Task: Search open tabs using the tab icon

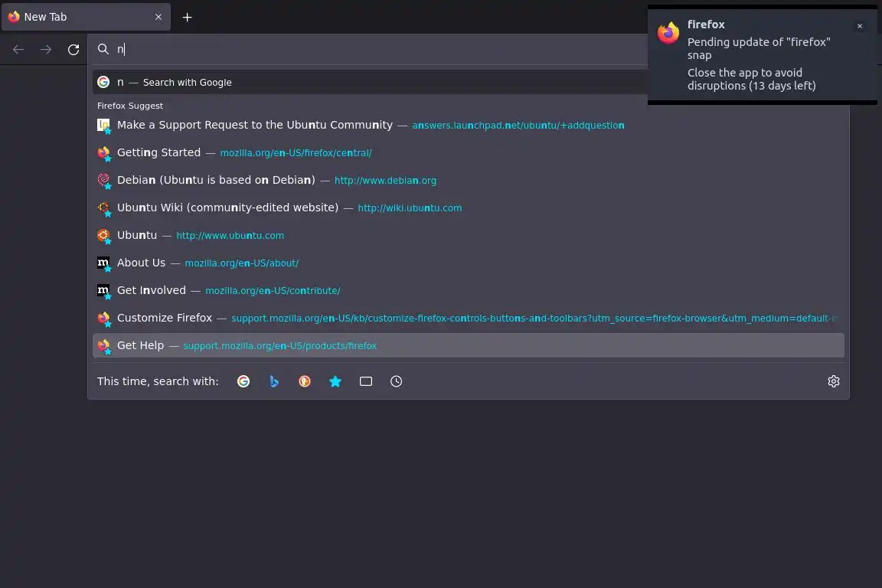Action: (x=366, y=381)
